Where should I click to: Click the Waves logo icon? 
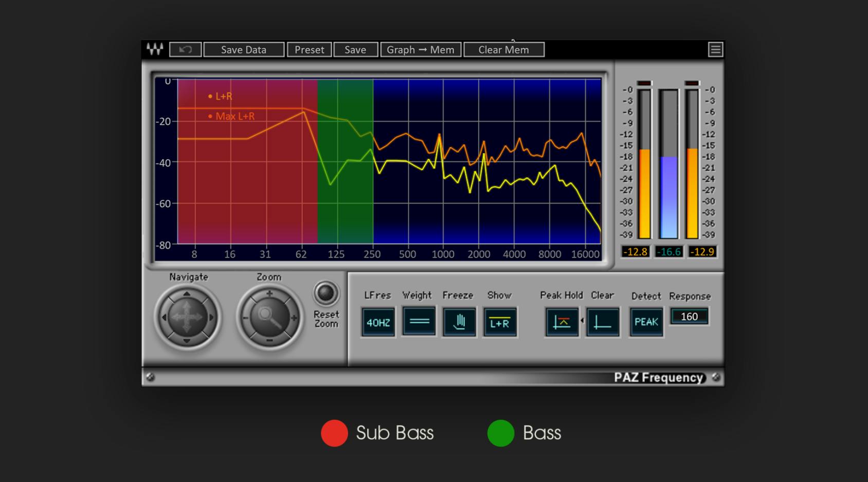(155, 49)
